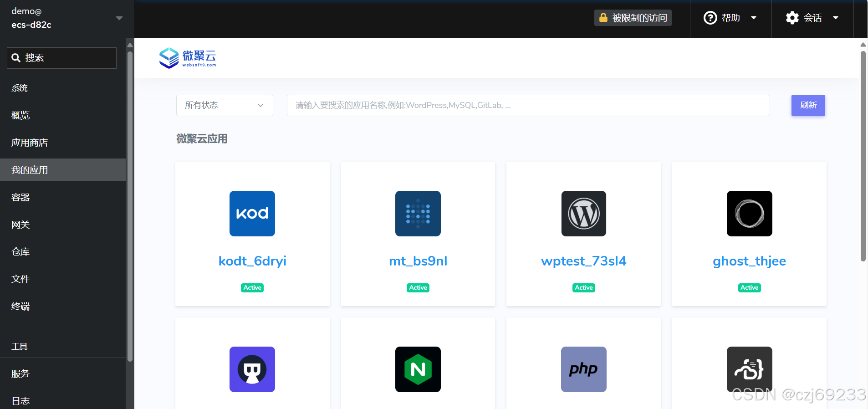
Task: Open the mt_bs9nl Matomo icon
Action: (418, 214)
